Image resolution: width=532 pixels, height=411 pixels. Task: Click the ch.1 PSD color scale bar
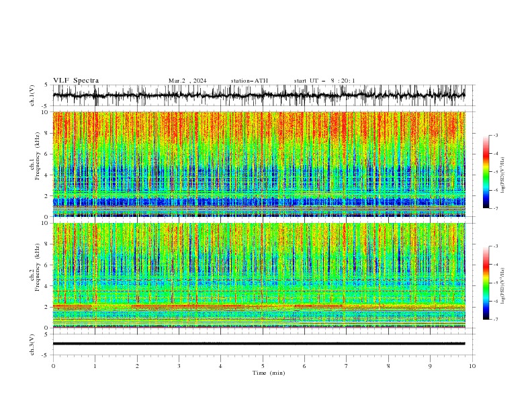click(x=486, y=172)
